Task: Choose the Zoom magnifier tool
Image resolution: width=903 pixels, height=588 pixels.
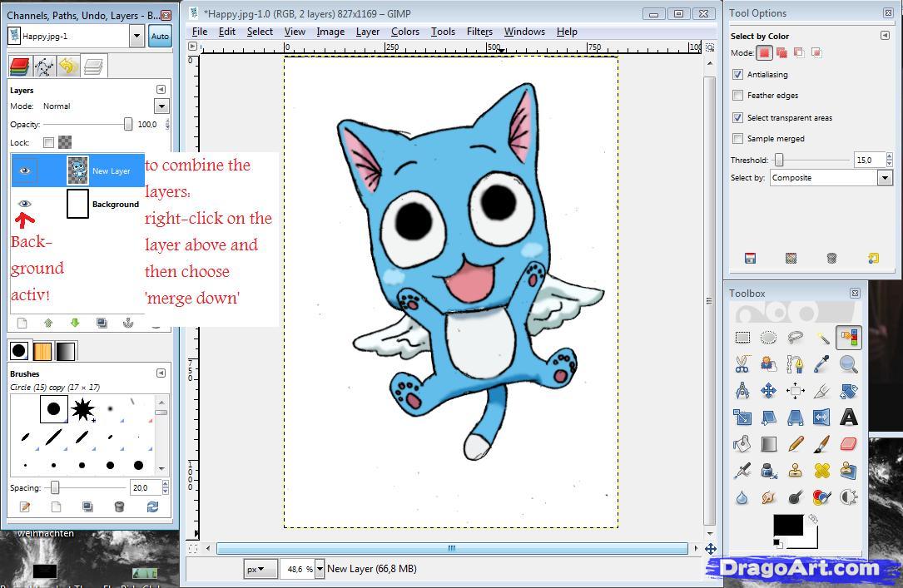Action: [x=848, y=364]
